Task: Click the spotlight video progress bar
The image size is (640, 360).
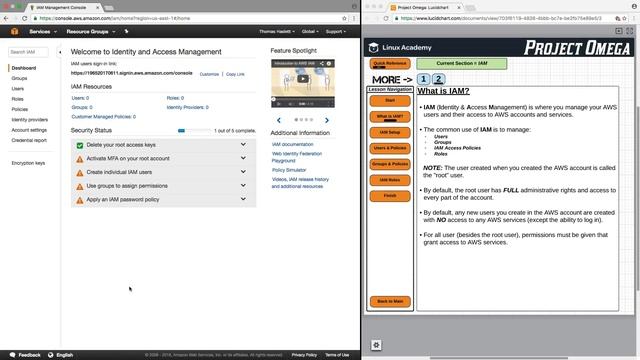Action: click(x=303, y=98)
